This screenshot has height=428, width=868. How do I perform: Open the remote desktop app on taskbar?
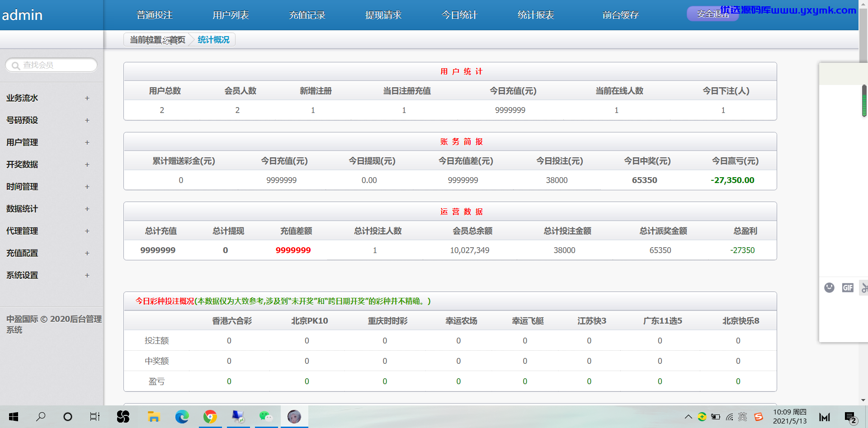tap(238, 417)
